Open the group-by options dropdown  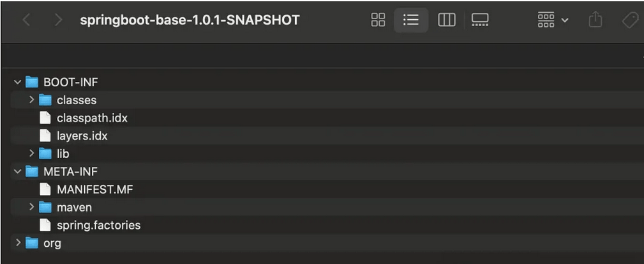(552, 20)
